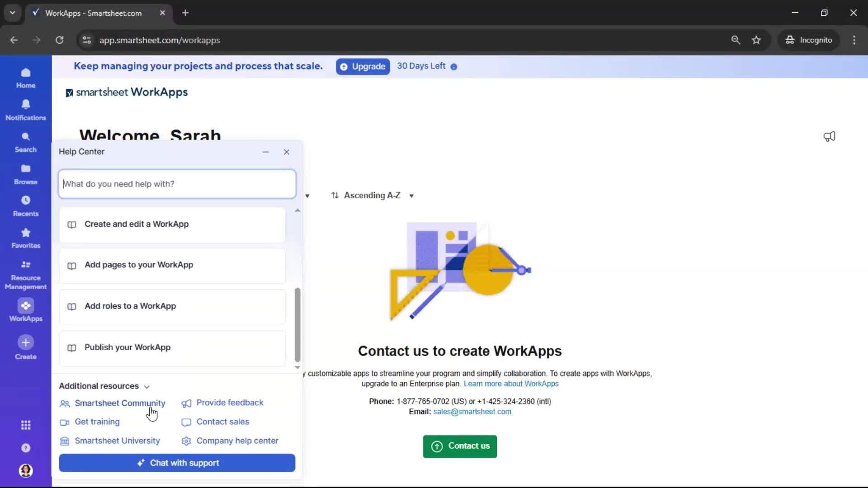Open the browser tab search dropdown
868x488 pixels.
coord(12,13)
